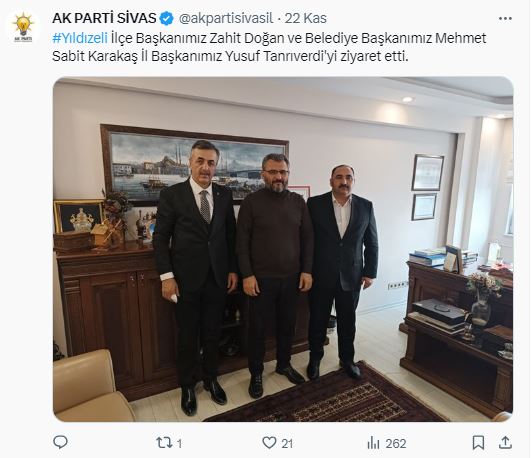Click the framed harbor painting in photo
The height and width of the screenshot is (458, 532).
(x=195, y=165)
